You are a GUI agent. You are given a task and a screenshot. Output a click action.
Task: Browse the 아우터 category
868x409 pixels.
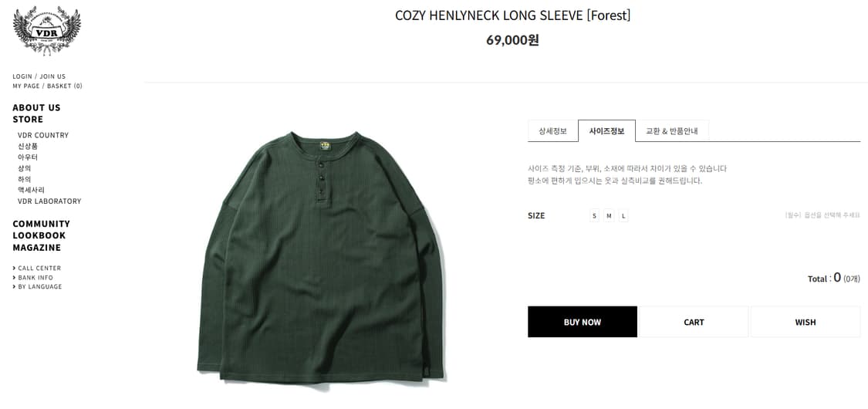tap(28, 157)
